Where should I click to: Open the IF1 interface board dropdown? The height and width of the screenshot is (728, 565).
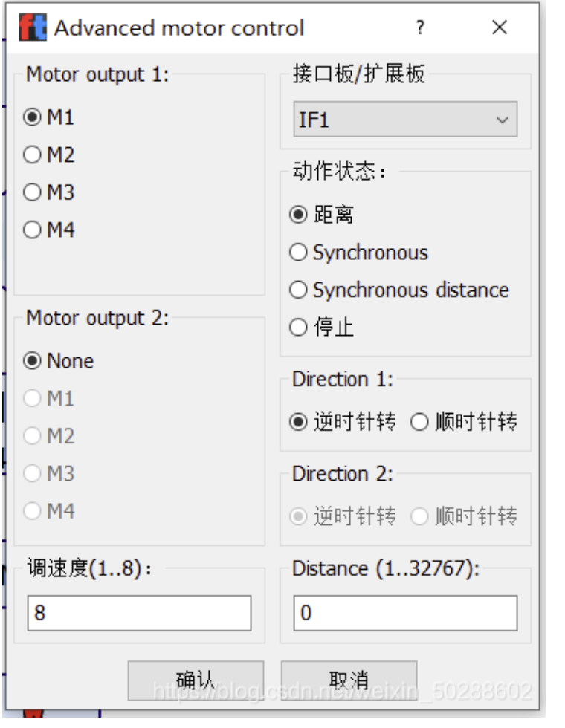[x=405, y=120]
